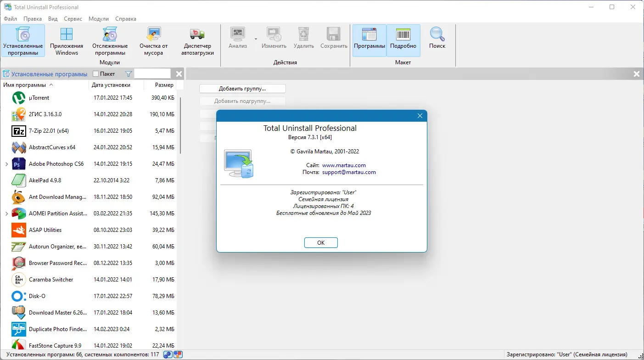
Task: Select the AOMEI Partition Assistant icon
Action: tap(19, 214)
